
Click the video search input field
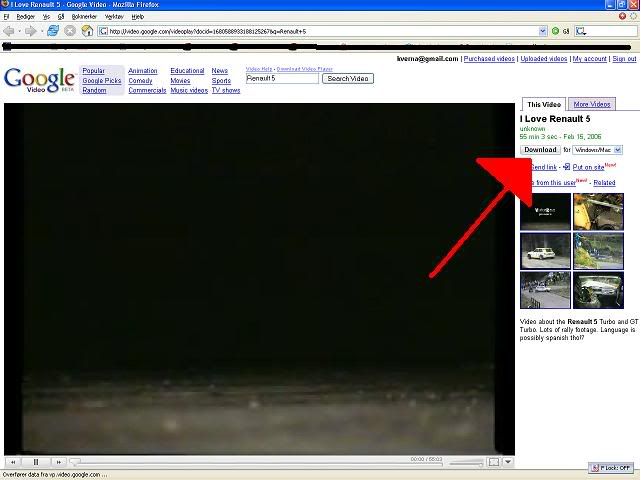tap(282, 79)
